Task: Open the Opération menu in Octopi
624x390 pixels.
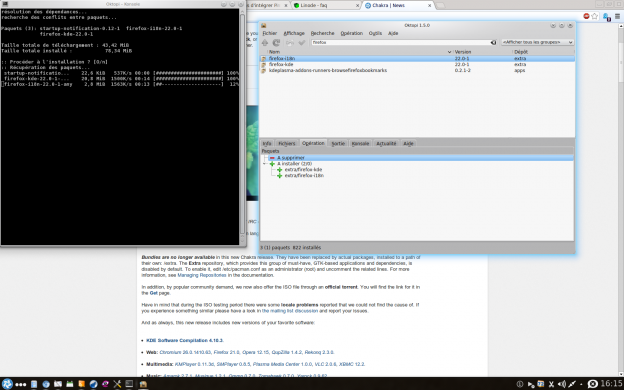Action: coord(351,33)
